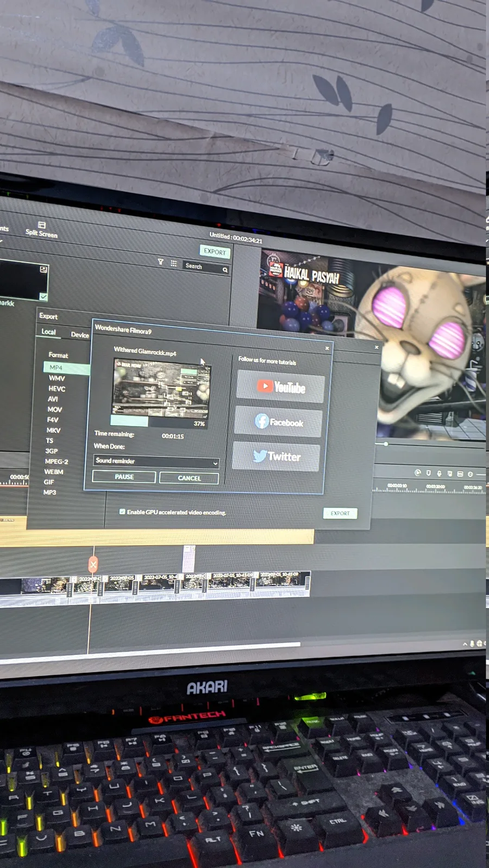
Task: Open the Split Screen panel
Action: coord(41,229)
